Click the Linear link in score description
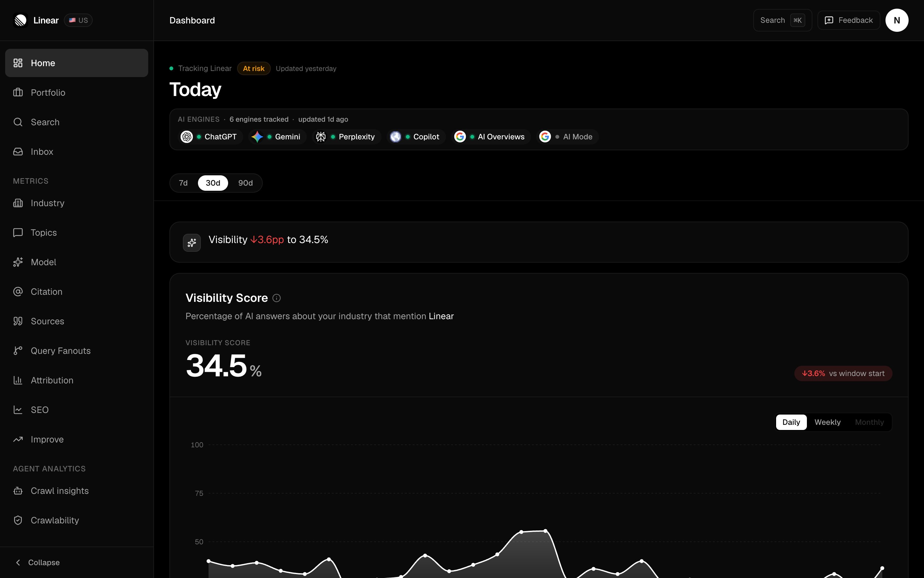This screenshot has width=924, height=578. pyautogui.click(x=441, y=316)
